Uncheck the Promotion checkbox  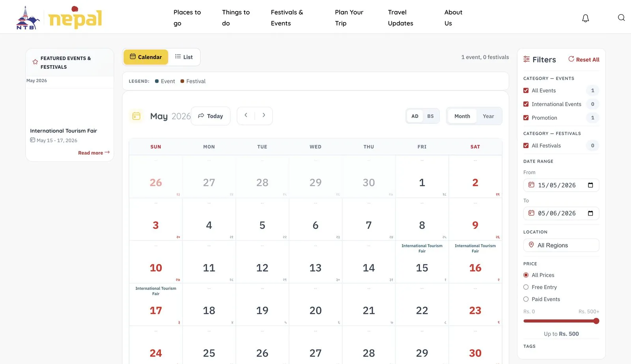click(x=526, y=118)
